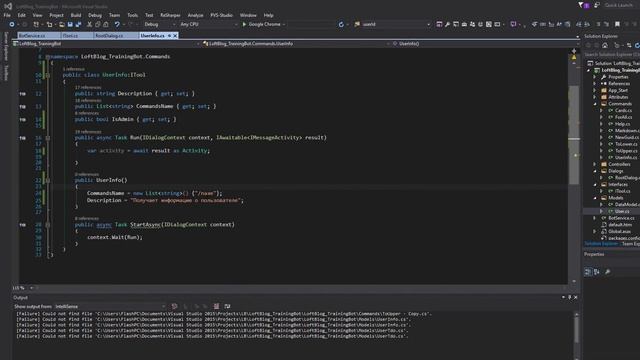Screen dimensions: 640x360
Task: Open the Analyze menu
Action: (195, 15)
